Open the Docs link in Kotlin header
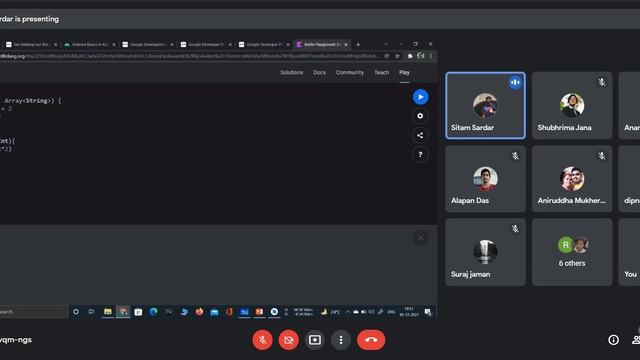Screen dimensions: 640x360 click(x=319, y=73)
